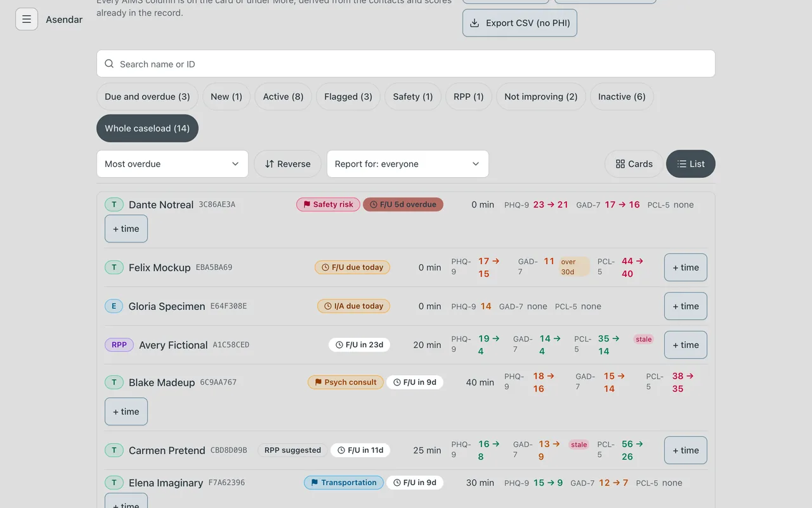The width and height of the screenshot is (812, 508).
Task: Focus the Search name or ID field
Action: coord(406,64)
